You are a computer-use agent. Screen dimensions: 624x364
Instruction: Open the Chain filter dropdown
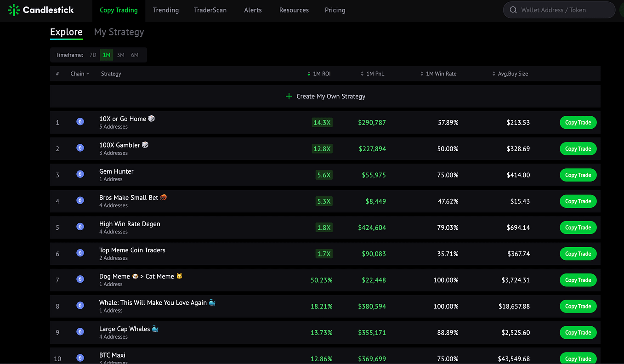click(x=79, y=73)
